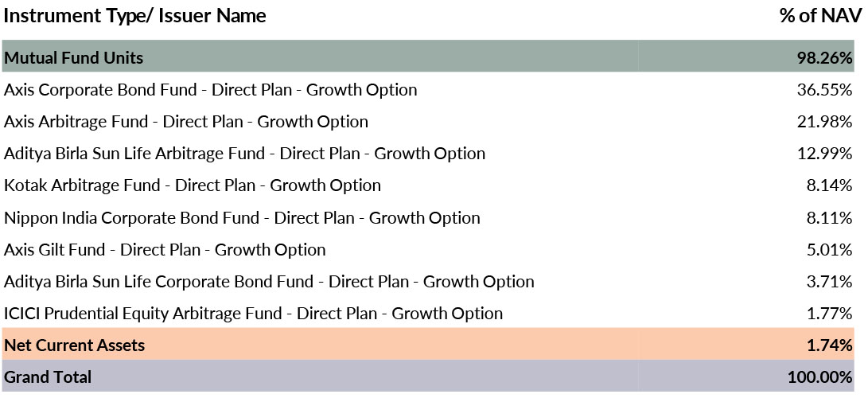The height and width of the screenshot is (398, 868).
Task: Click the 36.55% NAV value
Action: (x=825, y=90)
